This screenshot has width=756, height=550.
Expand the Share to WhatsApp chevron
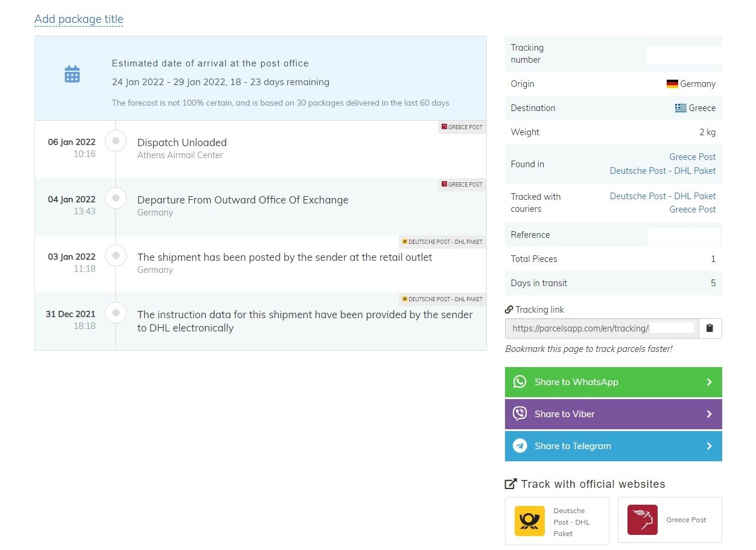click(x=709, y=382)
